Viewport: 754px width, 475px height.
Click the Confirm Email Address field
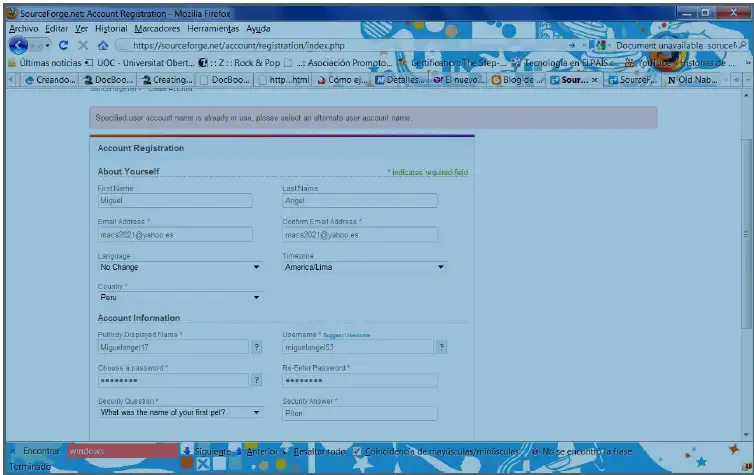[360, 235]
